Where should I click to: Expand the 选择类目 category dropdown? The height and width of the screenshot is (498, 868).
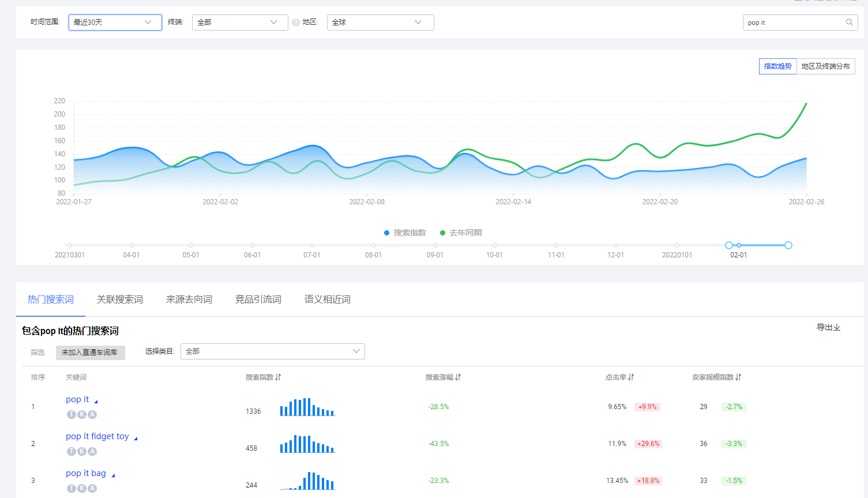272,351
